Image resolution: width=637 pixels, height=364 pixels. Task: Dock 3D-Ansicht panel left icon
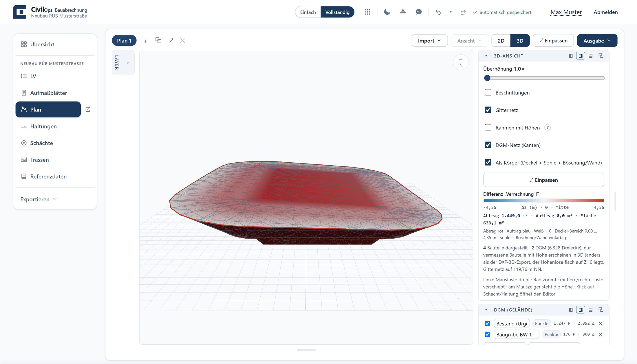click(571, 56)
